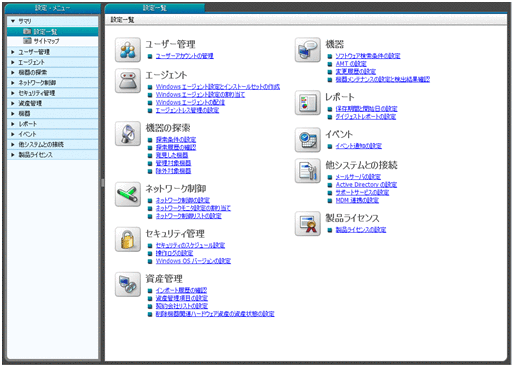Viewport: 514px width, 367px height.
Task: Click the 機器の探索 satellite dish icon
Action: point(128,133)
